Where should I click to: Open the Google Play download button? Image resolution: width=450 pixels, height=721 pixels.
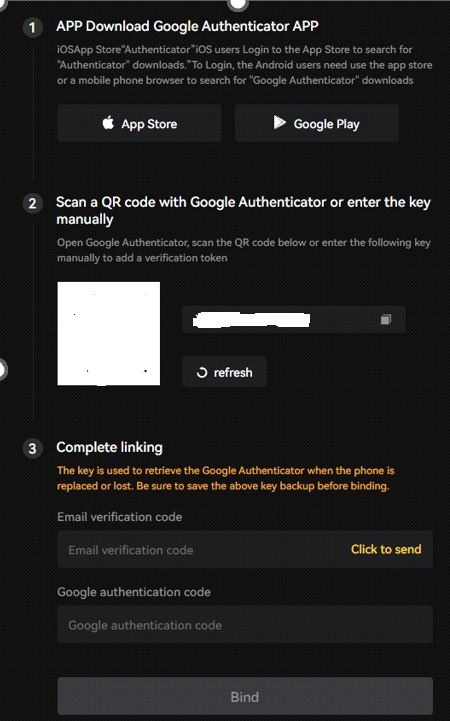pos(317,123)
